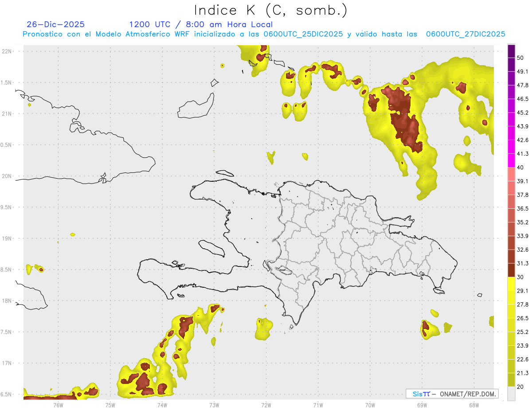
Task: Click the colorbar value "33.9"
Action: (x=523, y=236)
